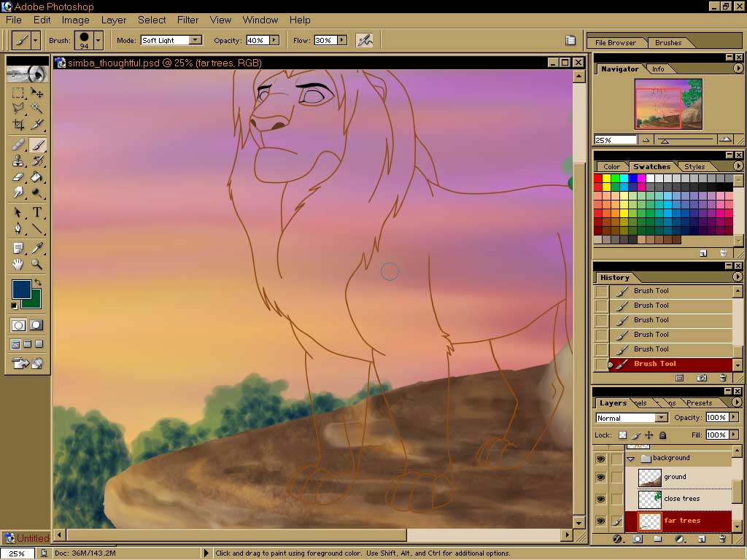Image resolution: width=747 pixels, height=560 pixels.
Task: Choose the Clone Stamp tool
Action: pos(18,160)
